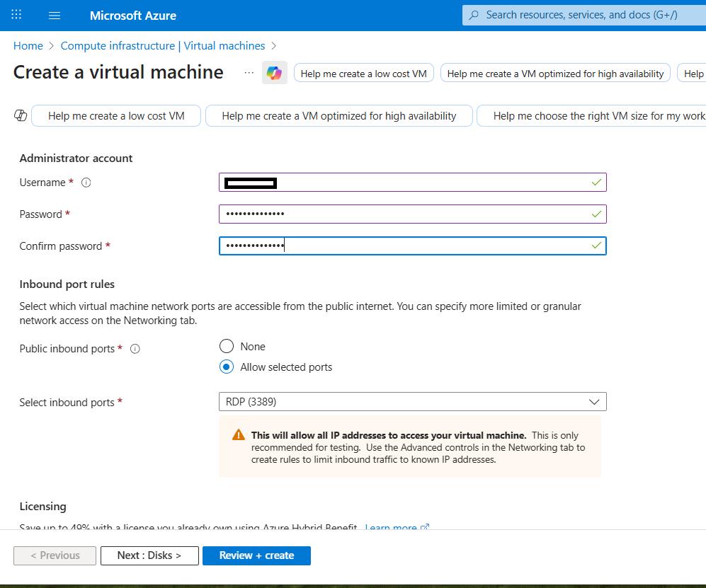The height and width of the screenshot is (588, 706).
Task: Click the truncated top Help suggestion pill
Action: (692, 74)
